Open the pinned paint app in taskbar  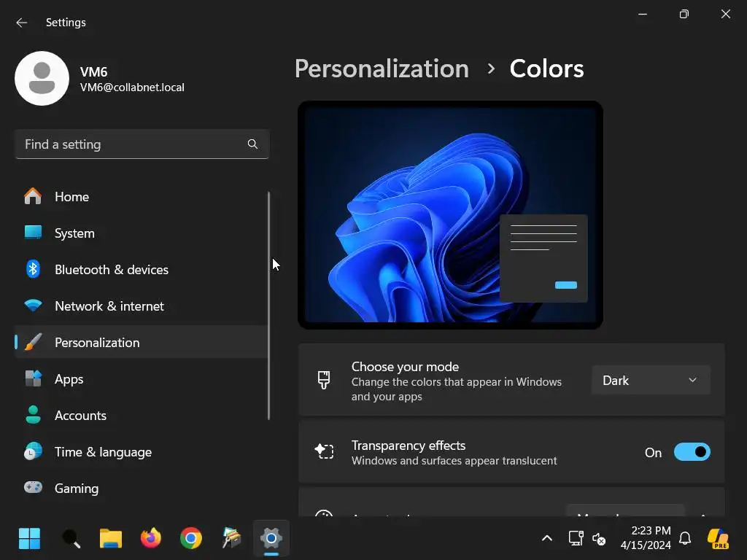click(231, 539)
